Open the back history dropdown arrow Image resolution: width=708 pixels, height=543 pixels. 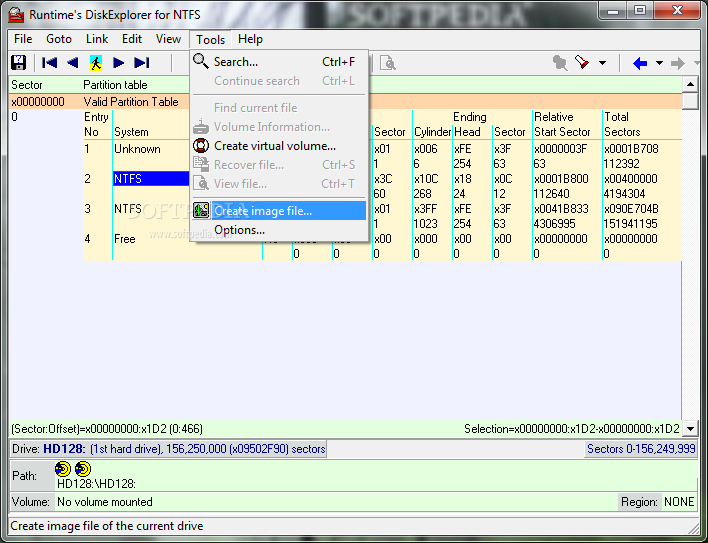tap(659, 63)
